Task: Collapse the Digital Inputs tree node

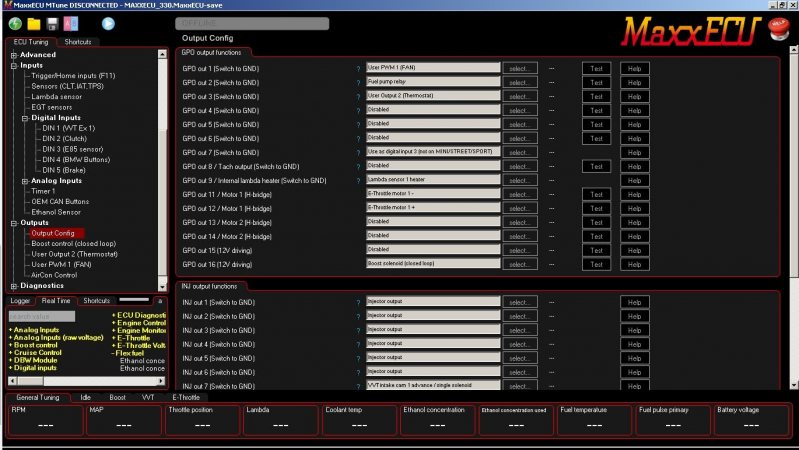Action: pos(25,118)
